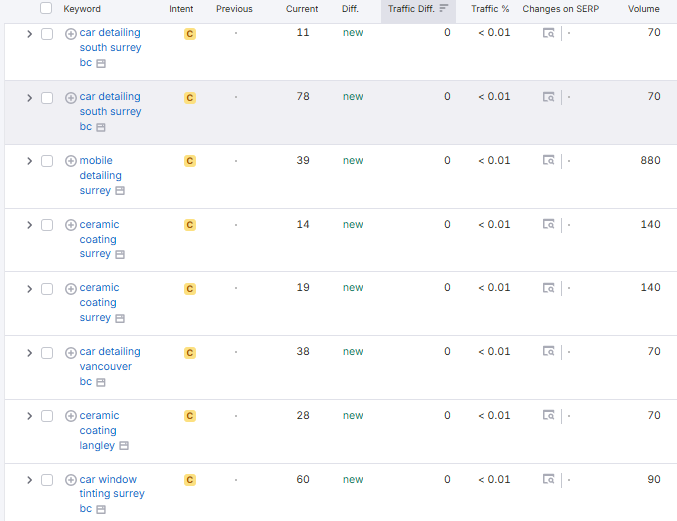Open SERP view icon in car window tinting row
The width and height of the screenshot is (677, 521).
coord(548,480)
